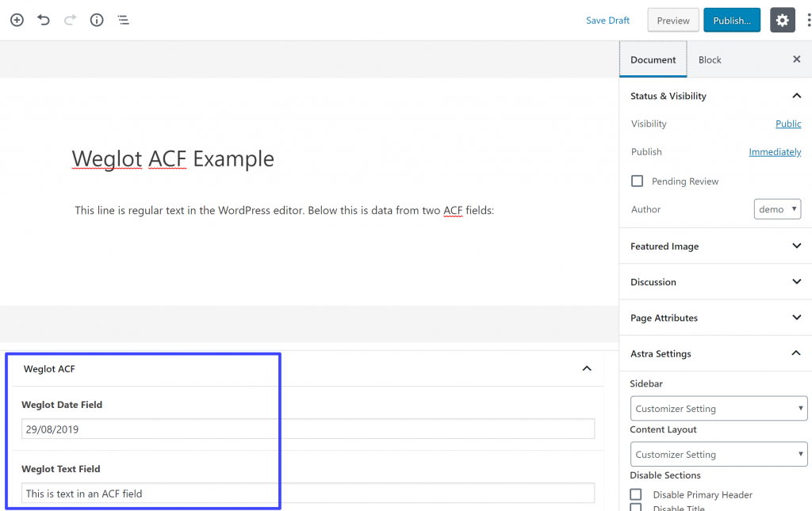Image resolution: width=812 pixels, height=511 pixels.
Task: Click the Weglot ACF Example page title
Action: click(x=172, y=158)
